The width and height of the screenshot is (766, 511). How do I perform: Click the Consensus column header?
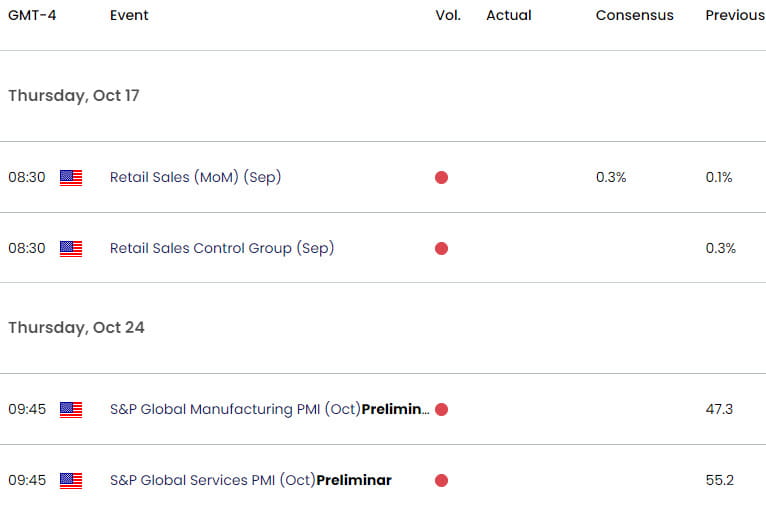point(634,16)
